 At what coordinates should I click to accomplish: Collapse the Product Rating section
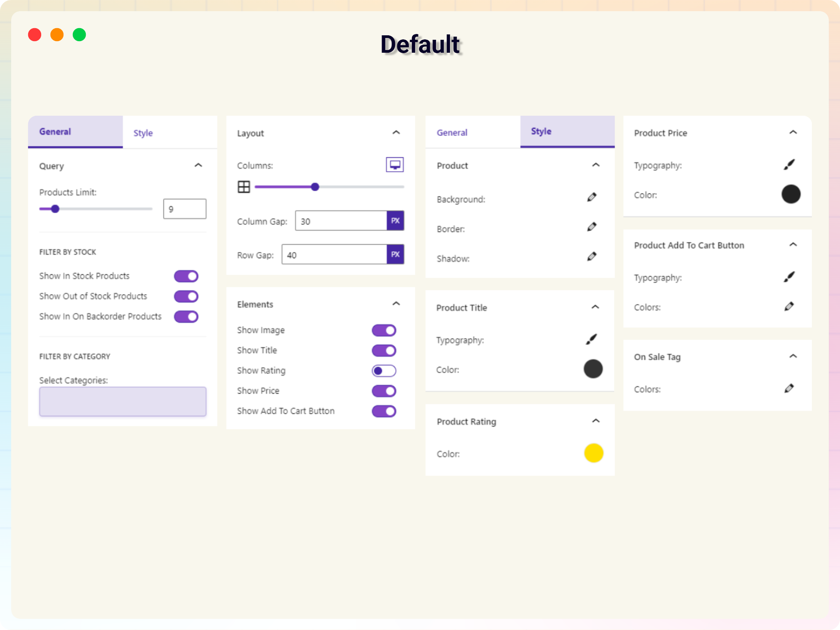(x=596, y=421)
